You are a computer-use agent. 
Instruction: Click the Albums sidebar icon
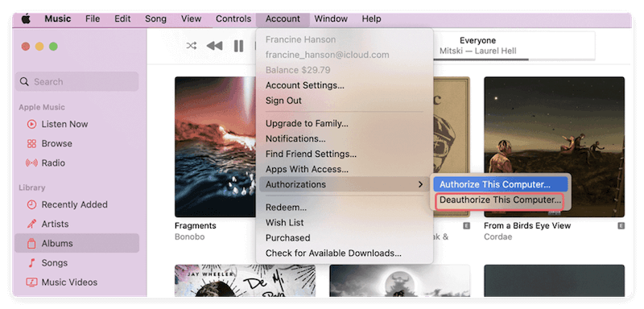[31, 243]
